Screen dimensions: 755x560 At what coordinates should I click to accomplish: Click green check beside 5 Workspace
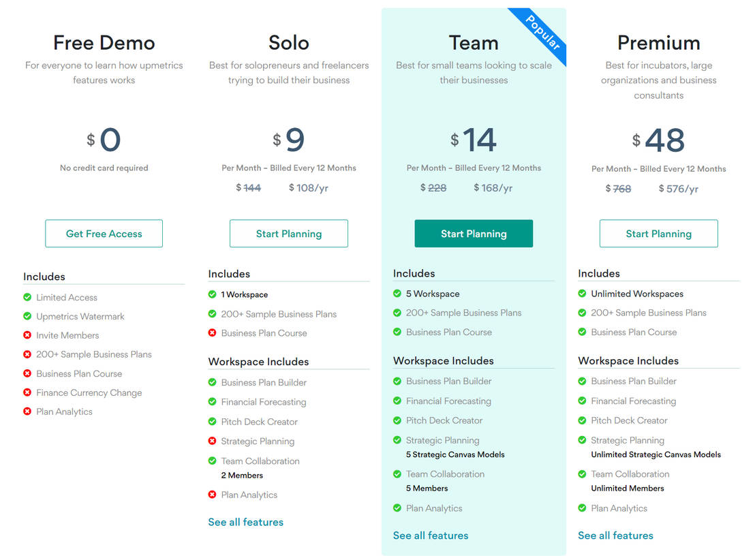(x=397, y=293)
